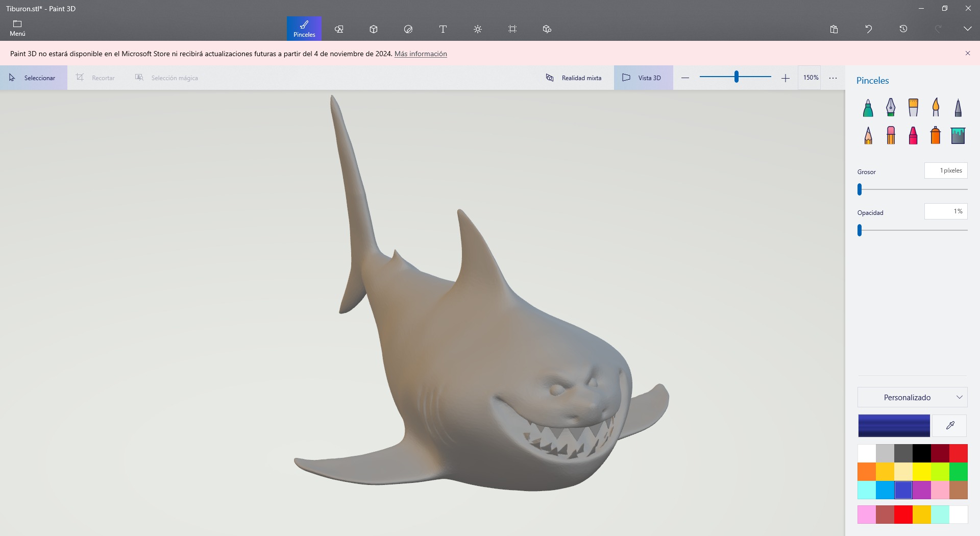
Task: Open the Menú folder button
Action: 17,29
